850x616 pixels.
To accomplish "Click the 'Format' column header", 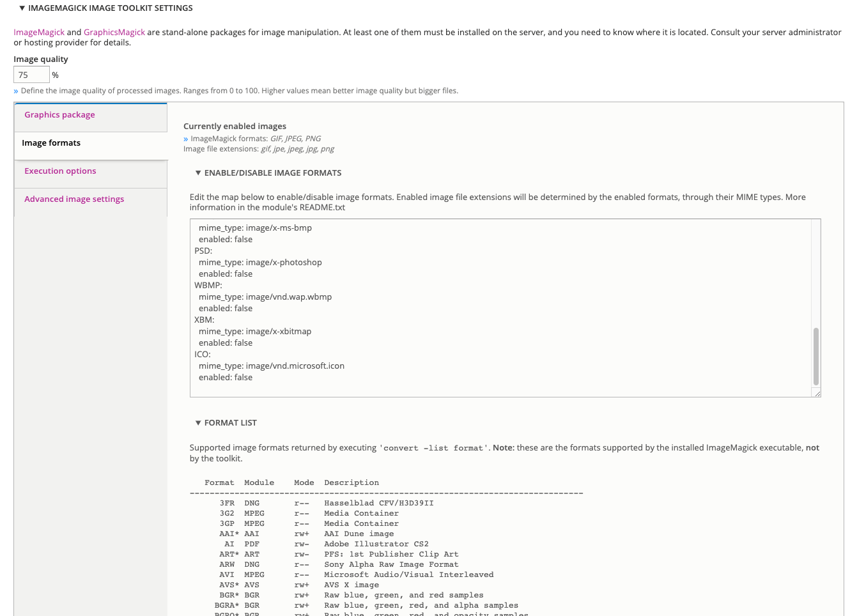I will pos(219,483).
